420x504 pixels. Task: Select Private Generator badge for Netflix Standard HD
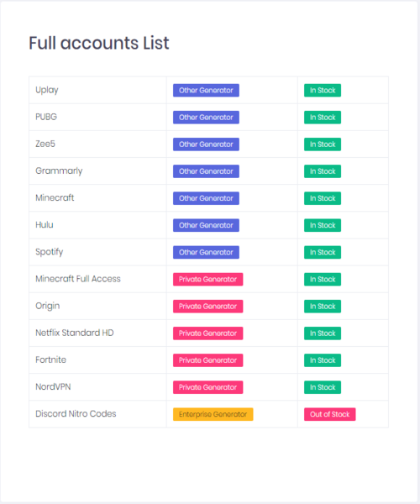click(208, 333)
